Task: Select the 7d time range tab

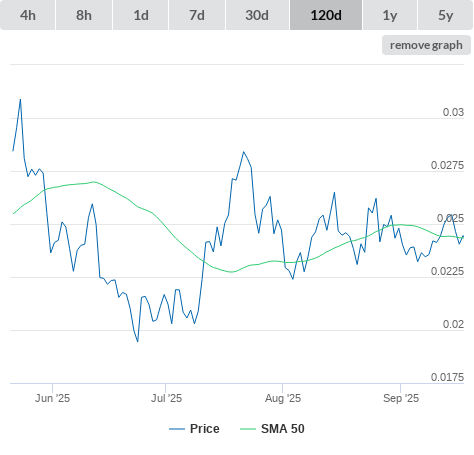Action: pos(197,15)
